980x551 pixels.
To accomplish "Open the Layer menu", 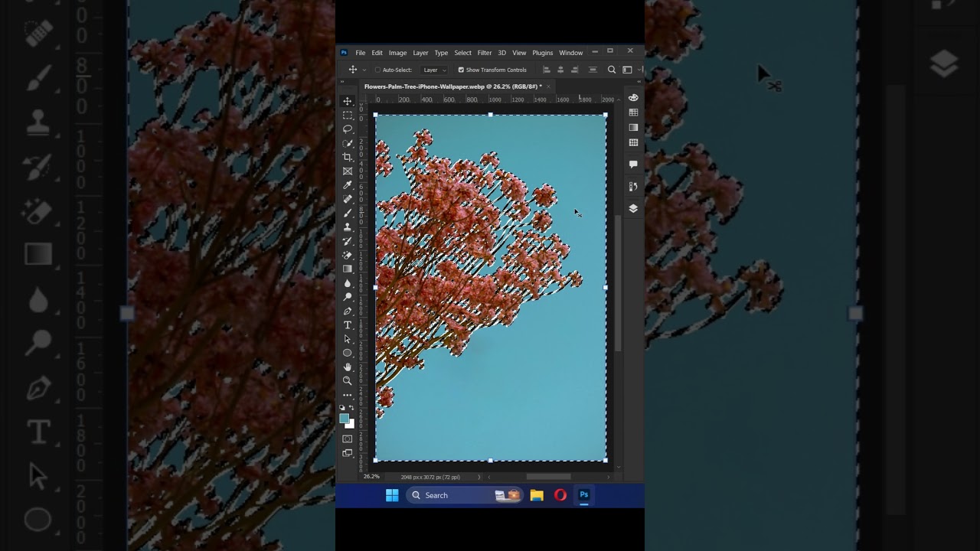I will coord(420,53).
